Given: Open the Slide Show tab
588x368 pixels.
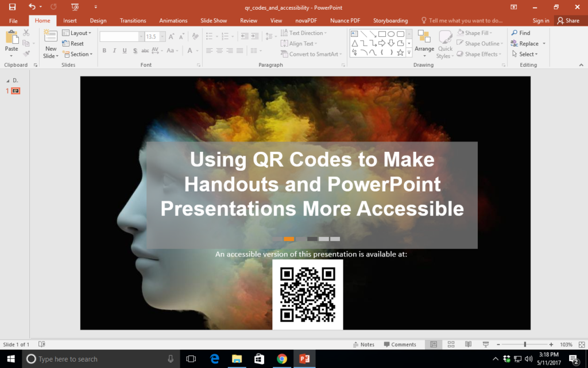Looking at the screenshot, I should click(214, 20).
